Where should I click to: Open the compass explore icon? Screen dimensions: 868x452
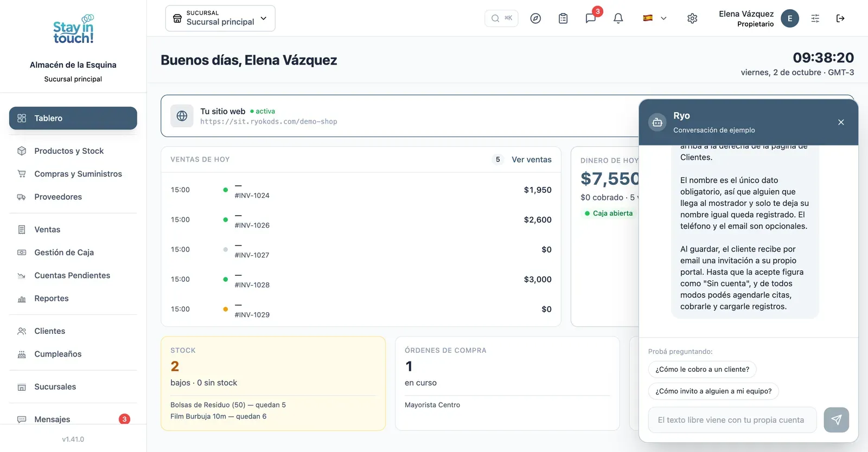click(535, 18)
